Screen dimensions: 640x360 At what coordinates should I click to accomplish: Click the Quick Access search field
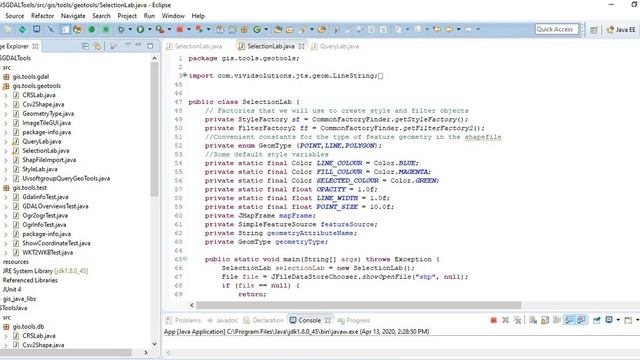point(557,29)
